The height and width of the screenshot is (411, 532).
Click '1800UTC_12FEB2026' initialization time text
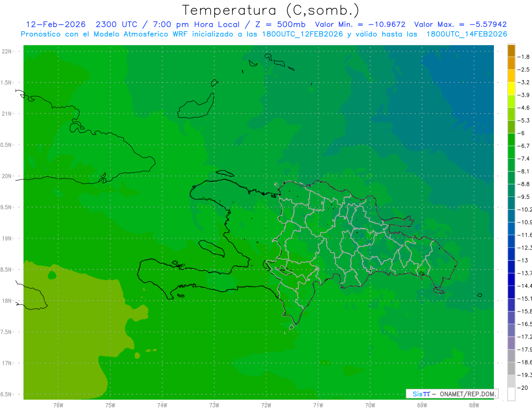[302, 34]
